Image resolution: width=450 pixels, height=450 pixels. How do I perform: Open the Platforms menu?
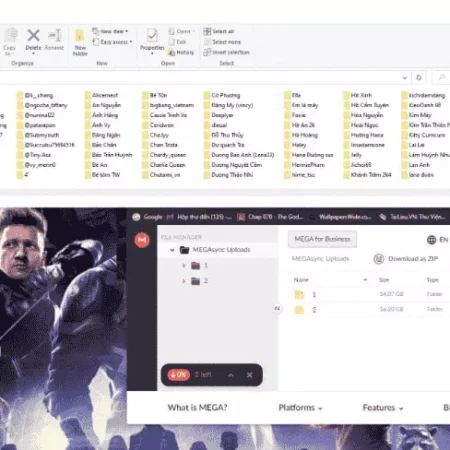pos(300,408)
